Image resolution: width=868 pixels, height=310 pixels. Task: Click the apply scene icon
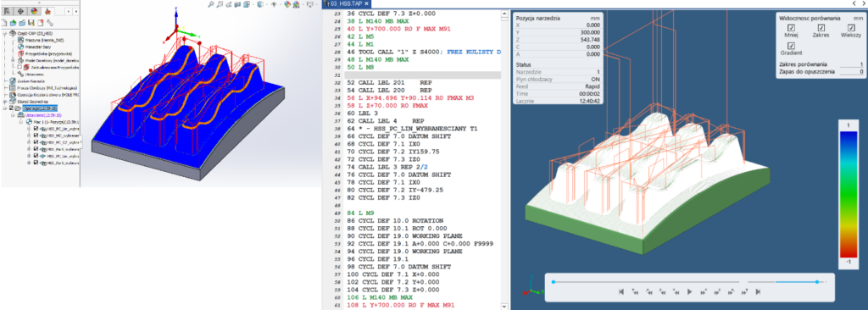tap(296, 4)
